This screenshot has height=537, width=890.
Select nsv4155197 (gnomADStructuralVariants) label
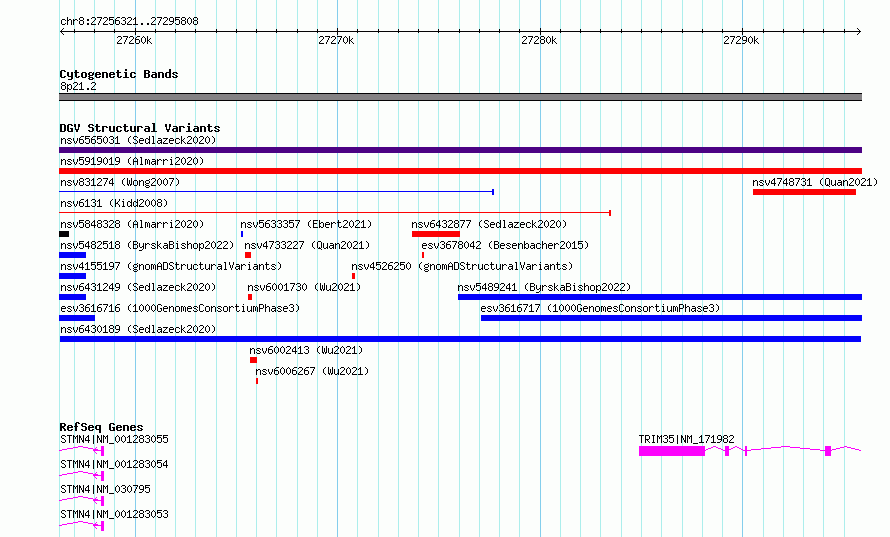coord(171,266)
